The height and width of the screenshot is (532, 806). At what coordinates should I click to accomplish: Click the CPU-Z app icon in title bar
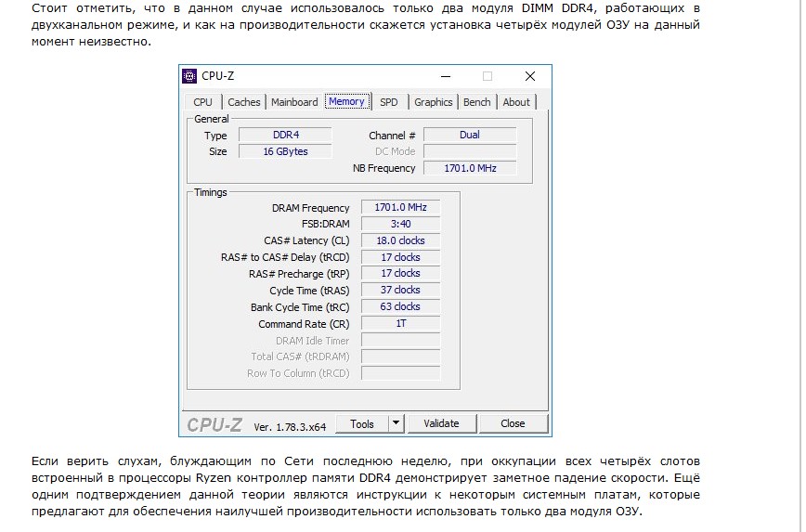tap(190, 76)
